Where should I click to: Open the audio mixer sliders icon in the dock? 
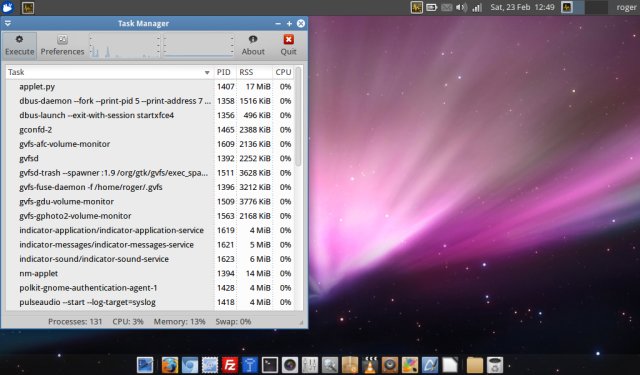point(310,365)
